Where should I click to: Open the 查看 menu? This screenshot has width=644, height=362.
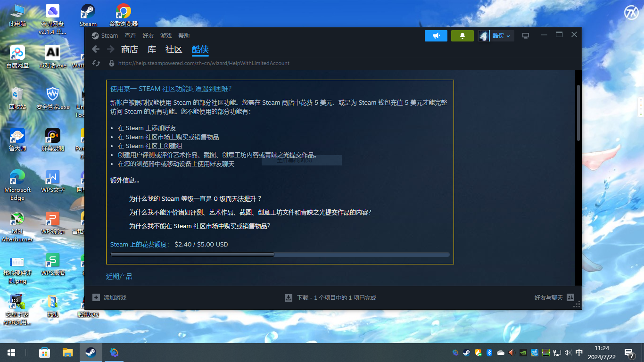coord(130,36)
